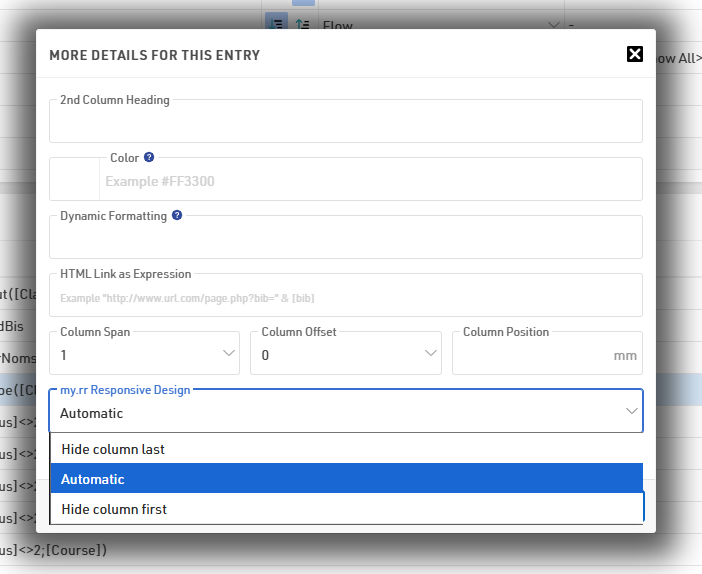Open the Column Offset dropdown

[x=345, y=354]
